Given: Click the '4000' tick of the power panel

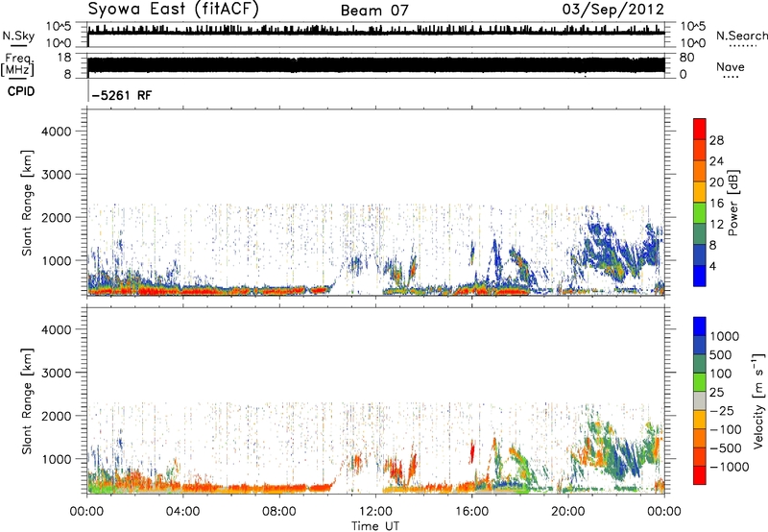Looking at the screenshot, I should 57,132.
